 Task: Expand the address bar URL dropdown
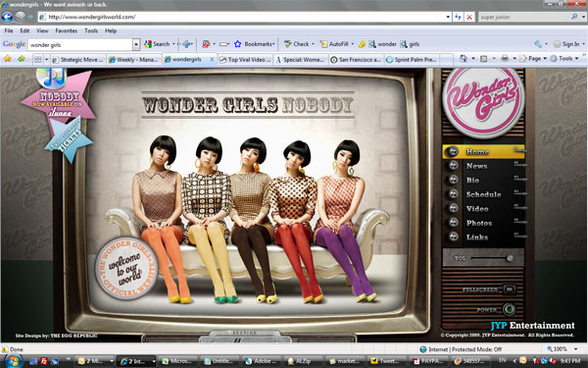[x=448, y=17]
